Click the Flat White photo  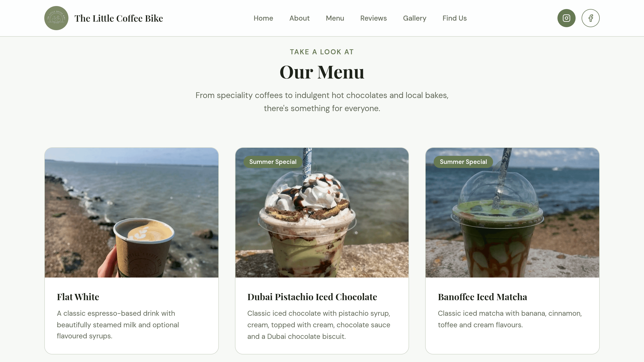[x=132, y=213]
